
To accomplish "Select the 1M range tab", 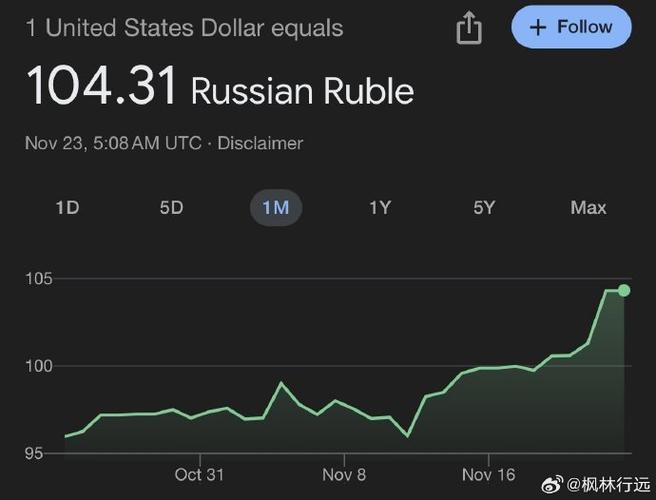I will click(x=276, y=208).
